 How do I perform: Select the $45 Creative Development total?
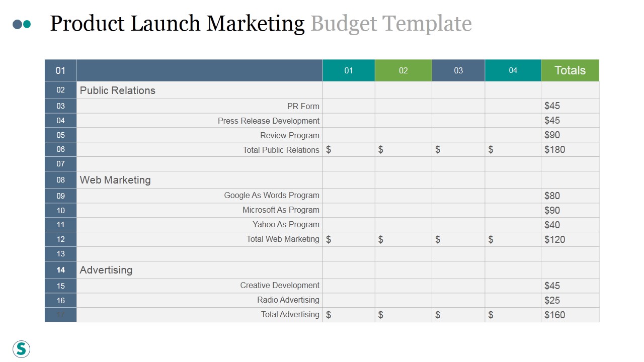pos(552,286)
